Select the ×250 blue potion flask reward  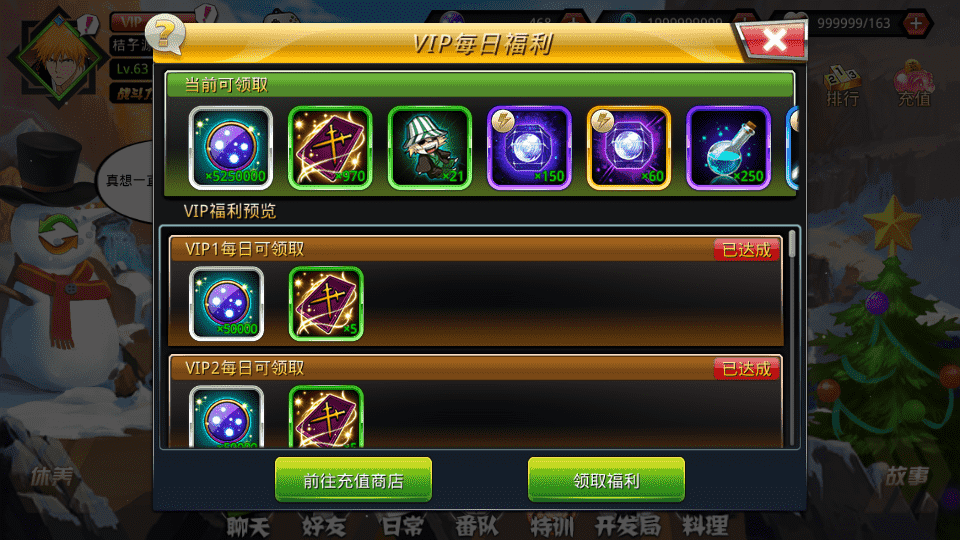(728, 148)
